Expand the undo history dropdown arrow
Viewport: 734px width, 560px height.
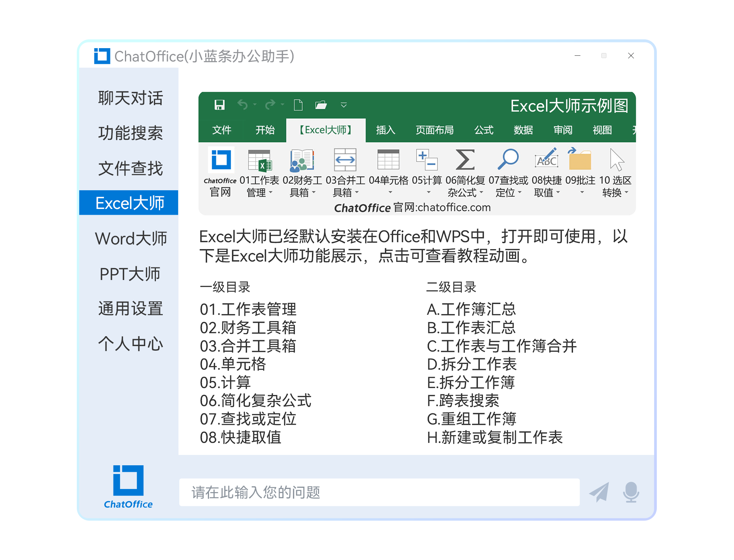pos(254,105)
